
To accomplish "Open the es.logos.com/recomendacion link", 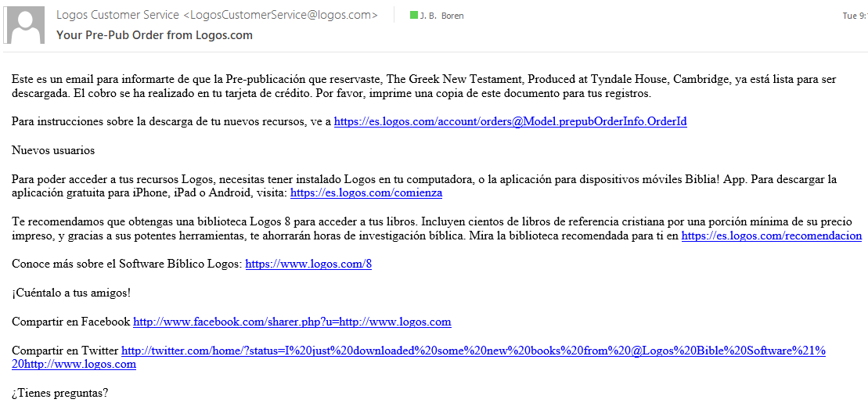I will [x=772, y=236].
